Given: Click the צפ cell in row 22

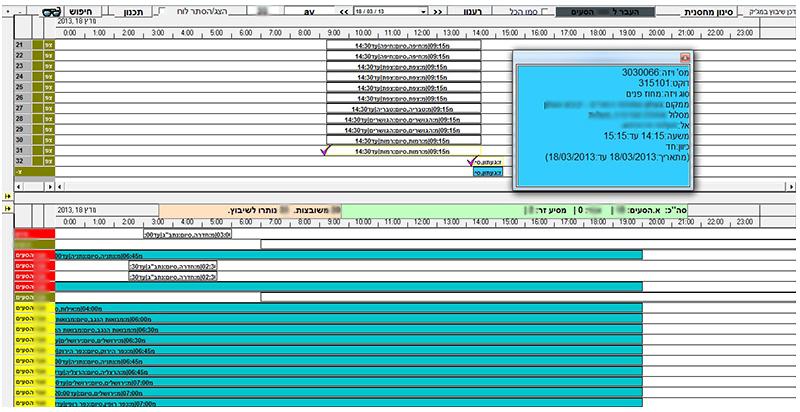Looking at the screenshot, I should [x=49, y=56].
